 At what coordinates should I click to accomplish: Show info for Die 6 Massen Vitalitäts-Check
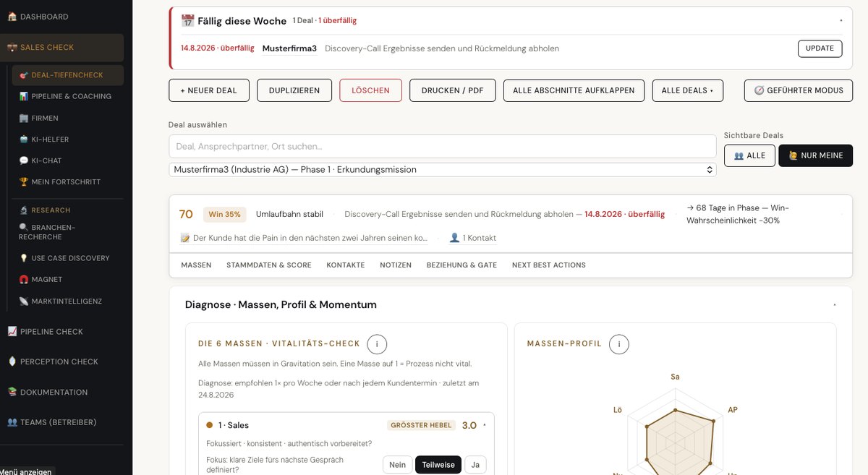click(x=377, y=344)
